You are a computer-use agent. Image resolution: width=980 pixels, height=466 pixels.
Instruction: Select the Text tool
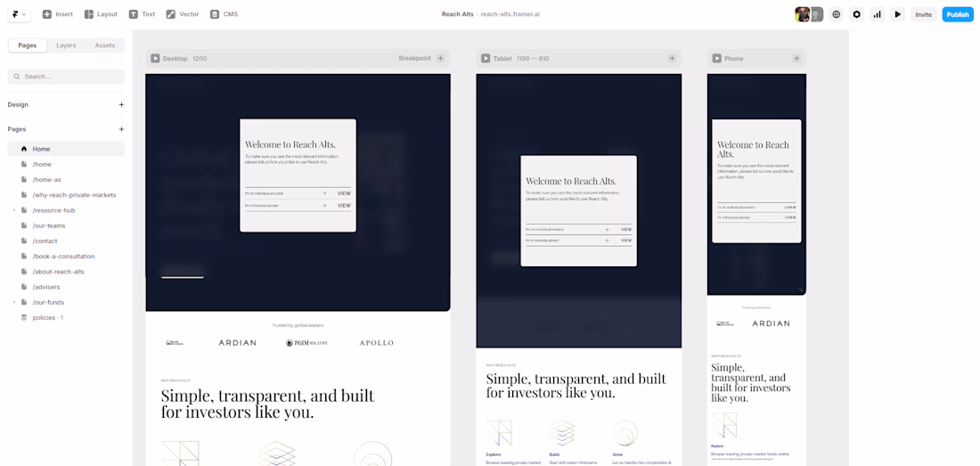pos(142,13)
